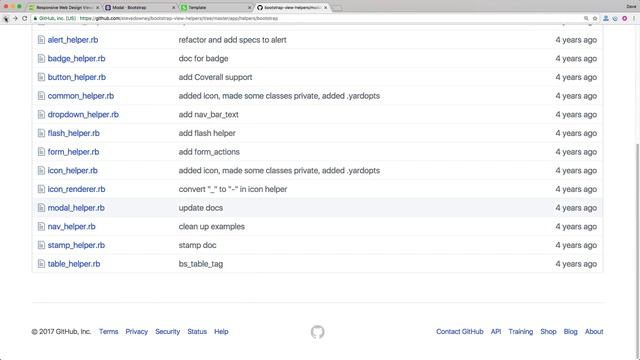The width and height of the screenshot is (640, 360).
Task: Click commit message 'doc for badge'
Action: click(x=203, y=58)
